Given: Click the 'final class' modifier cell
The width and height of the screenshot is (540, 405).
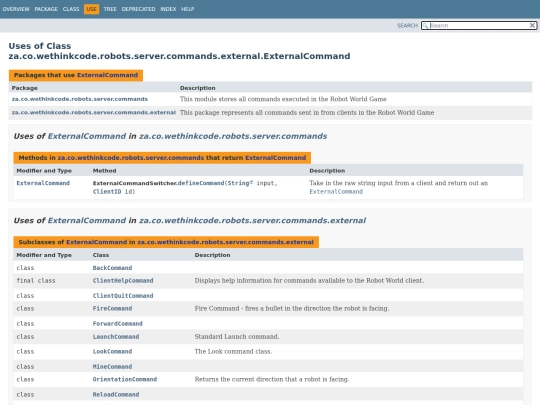Looking at the screenshot, I should click(x=36, y=281).
